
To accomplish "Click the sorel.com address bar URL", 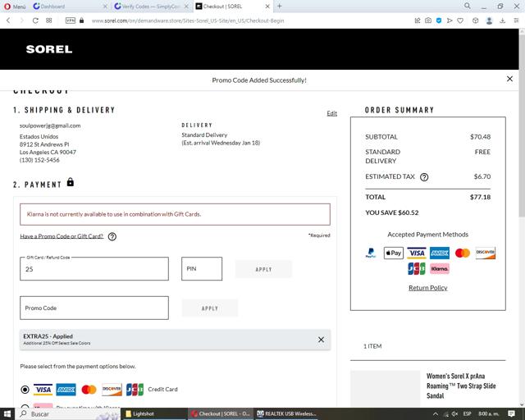I will pos(188,21).
